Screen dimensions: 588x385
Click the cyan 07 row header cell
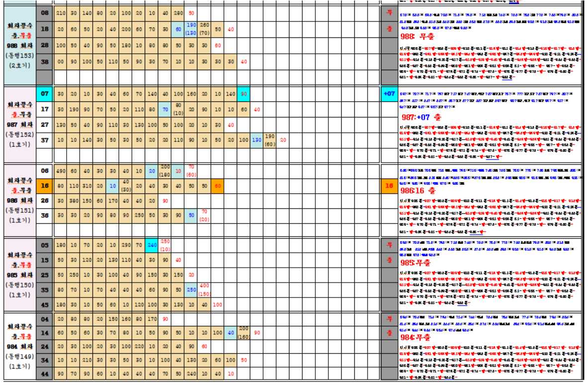coord(45,94)
